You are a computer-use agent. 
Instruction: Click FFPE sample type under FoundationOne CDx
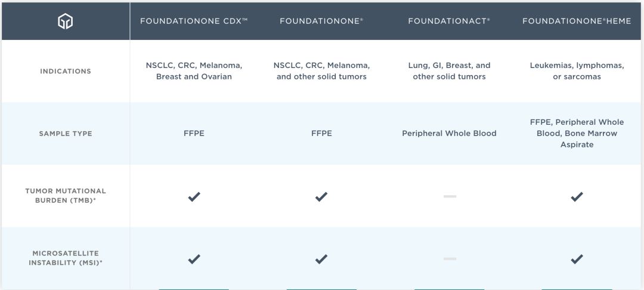194,134
